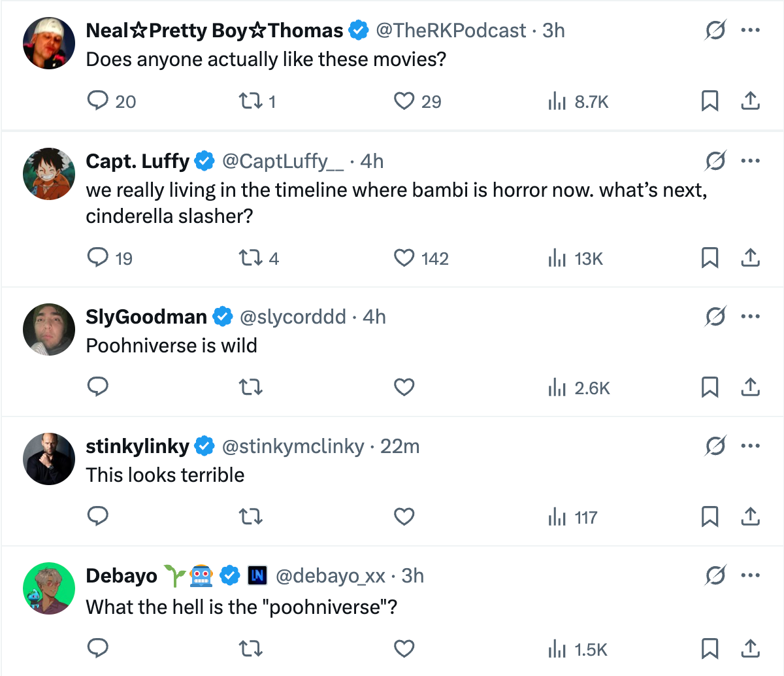Bookmark stinkylinky's post
This screenshot has width=784, height=676.
click(x=710, y=516)
